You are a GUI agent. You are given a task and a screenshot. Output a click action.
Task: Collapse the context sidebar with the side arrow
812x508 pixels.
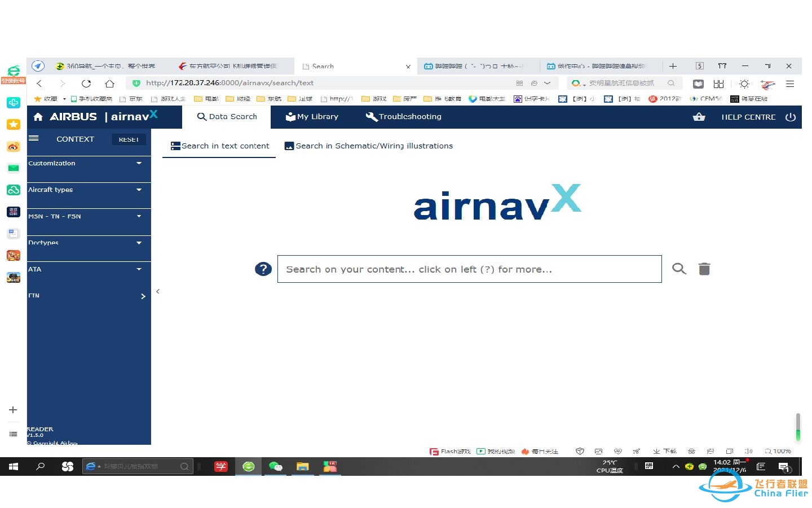pyautogui.click(x=158, y=291)
